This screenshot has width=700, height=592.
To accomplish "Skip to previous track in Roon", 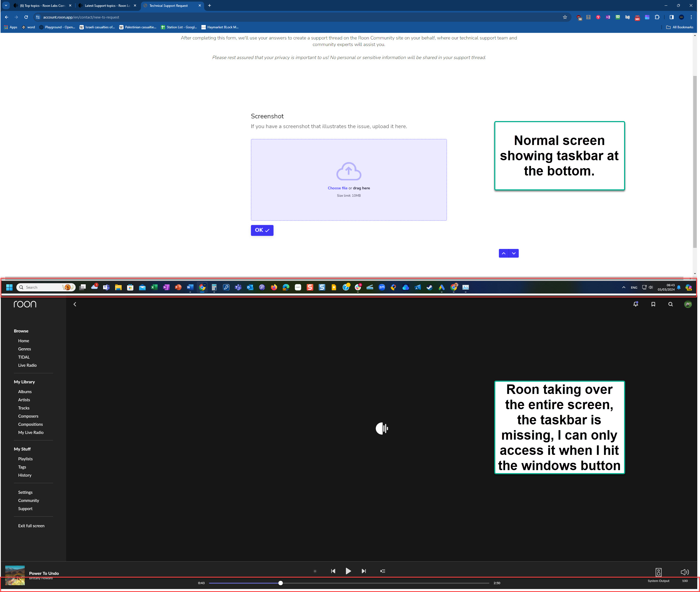I will point(333,571).
